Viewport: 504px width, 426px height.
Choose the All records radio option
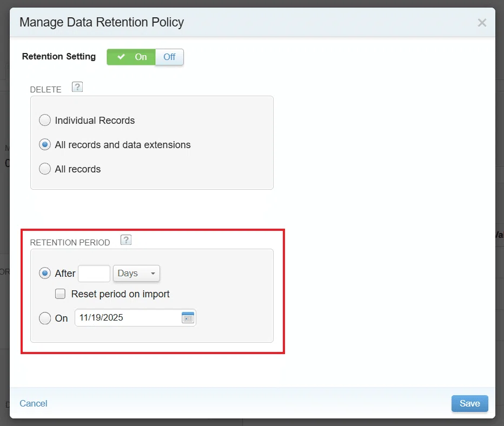[45, 169]
